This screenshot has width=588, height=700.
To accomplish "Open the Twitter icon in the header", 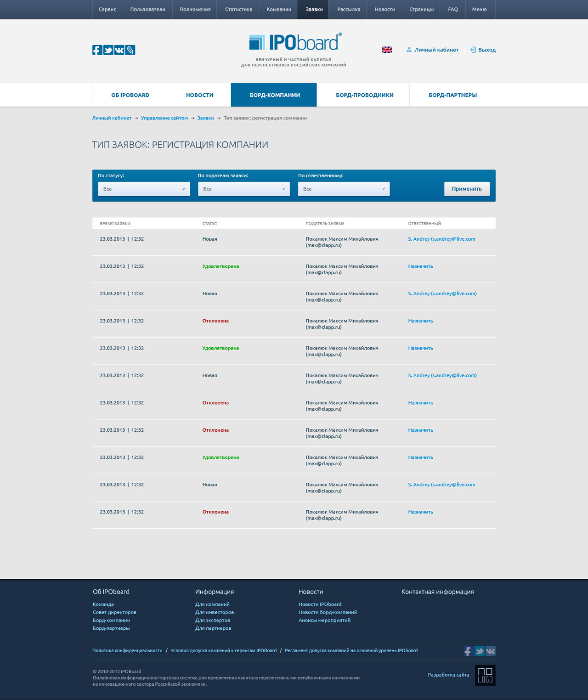I will [x=108, y=50].
